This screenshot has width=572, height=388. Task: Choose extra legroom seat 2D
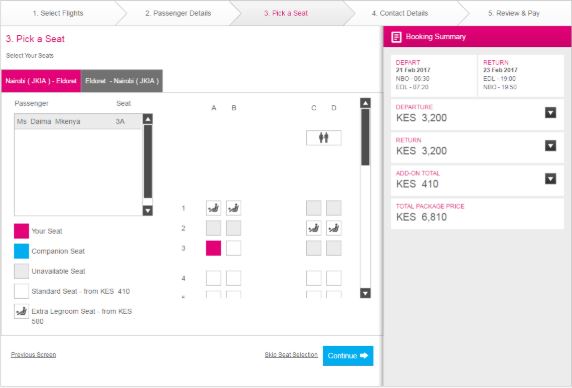(x=334, y=228)
